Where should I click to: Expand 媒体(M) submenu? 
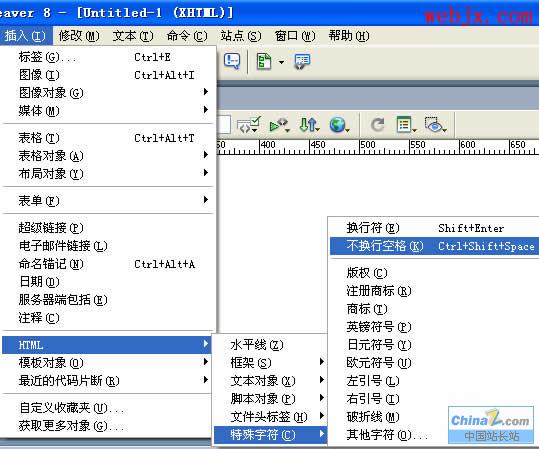coord(108,111)
